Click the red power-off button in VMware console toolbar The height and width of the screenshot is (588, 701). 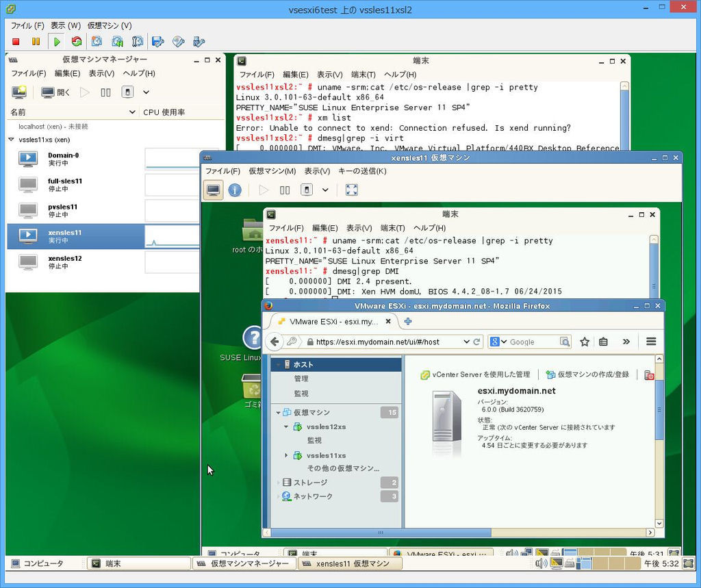pyautogui.click(x=16, y=42)
